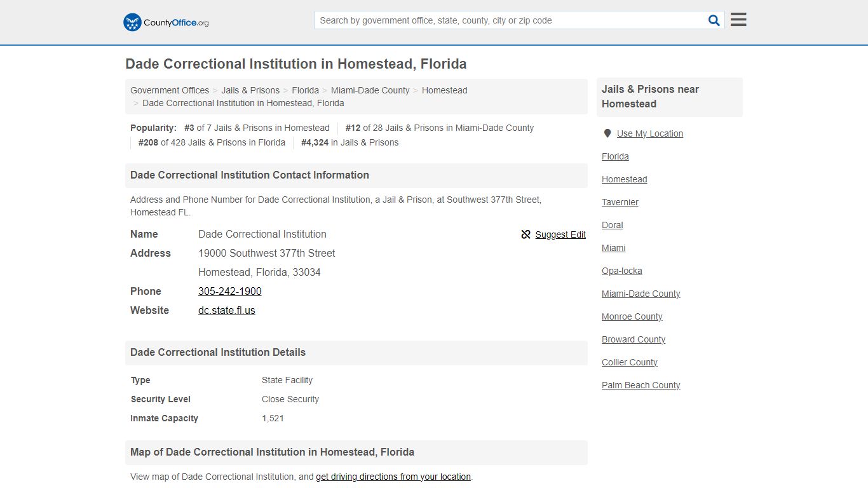Click the inmate capacity value 1,521

pos(273,418)
